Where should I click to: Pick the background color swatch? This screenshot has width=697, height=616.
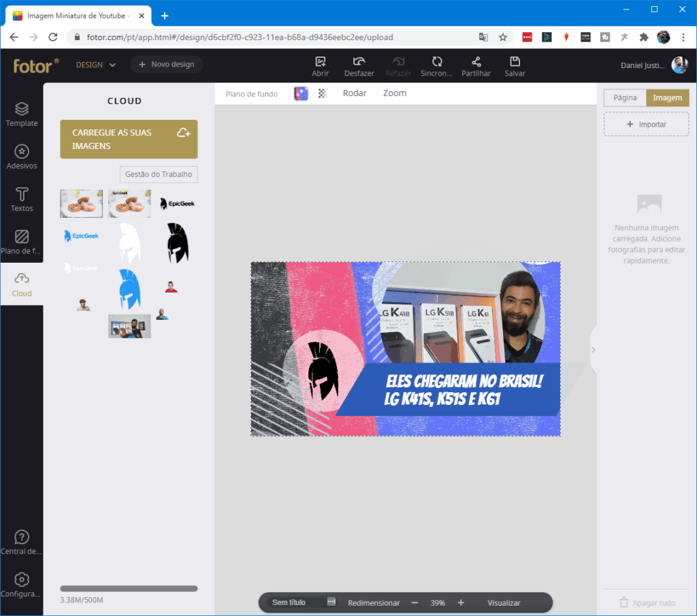[301, 94]
